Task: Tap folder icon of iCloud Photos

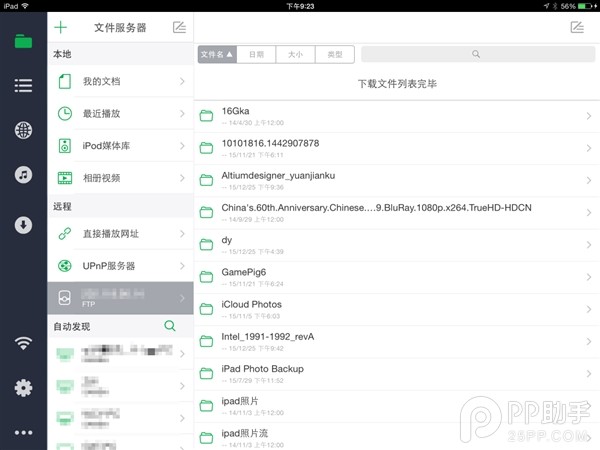Action: pyautogui.click(x=206, y=308)
